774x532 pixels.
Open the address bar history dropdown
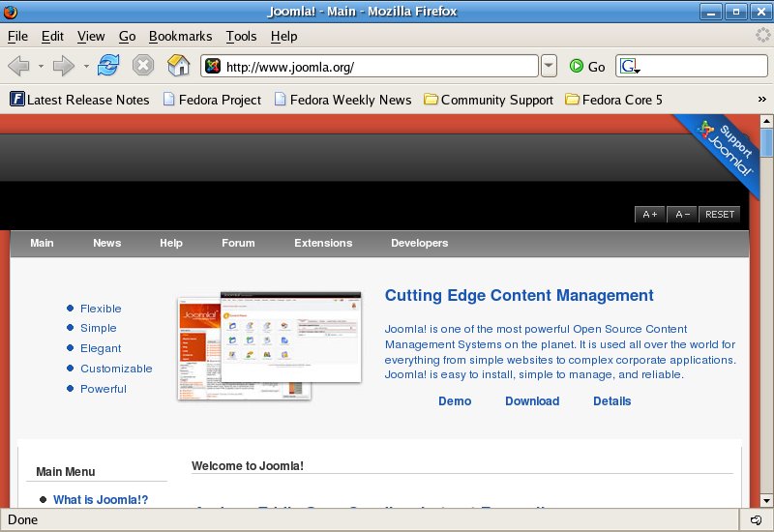coord(549,66)
